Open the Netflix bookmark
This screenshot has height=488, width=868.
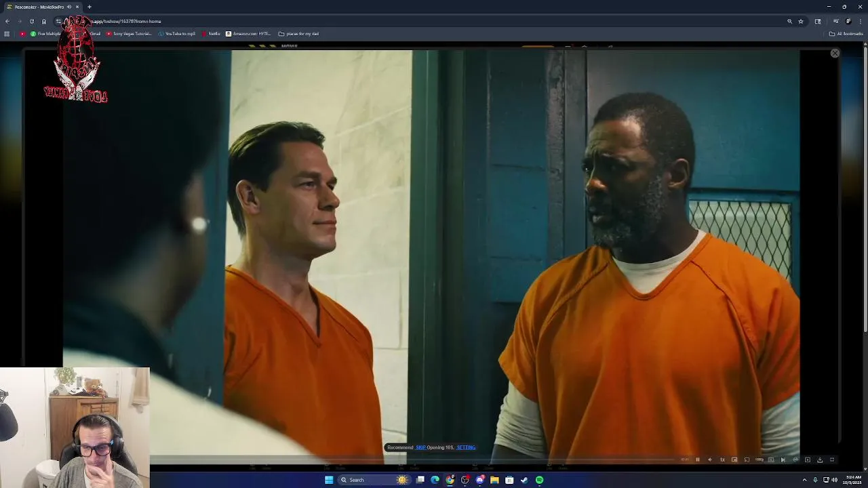[211, 34]
